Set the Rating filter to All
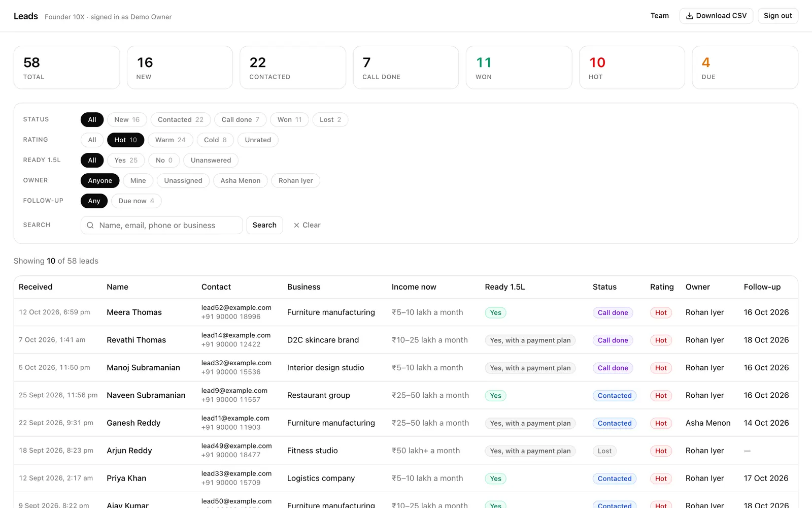 pos(92,140)
